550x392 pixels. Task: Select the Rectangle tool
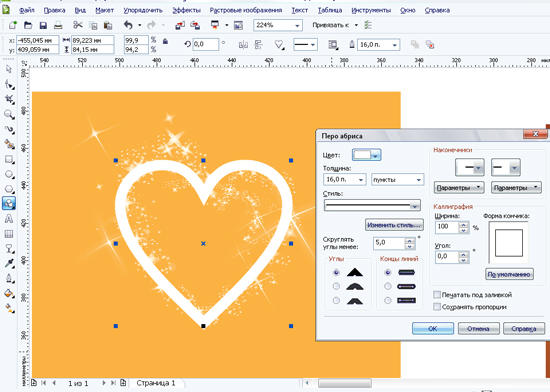pos(9,160)
